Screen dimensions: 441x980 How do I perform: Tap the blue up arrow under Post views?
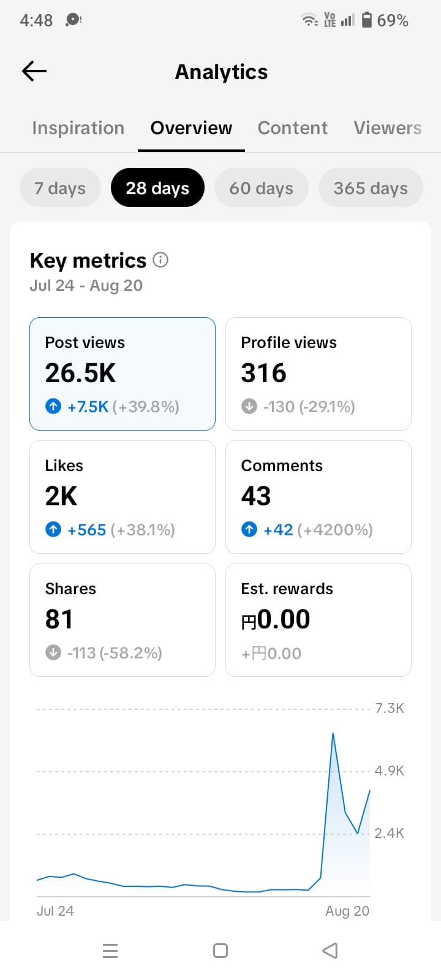coord(53,406)
